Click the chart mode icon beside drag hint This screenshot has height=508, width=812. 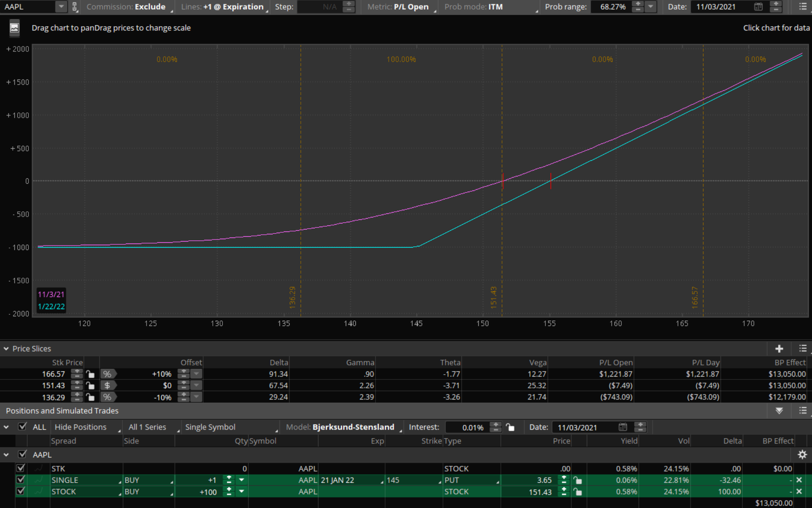click(14, 28)
